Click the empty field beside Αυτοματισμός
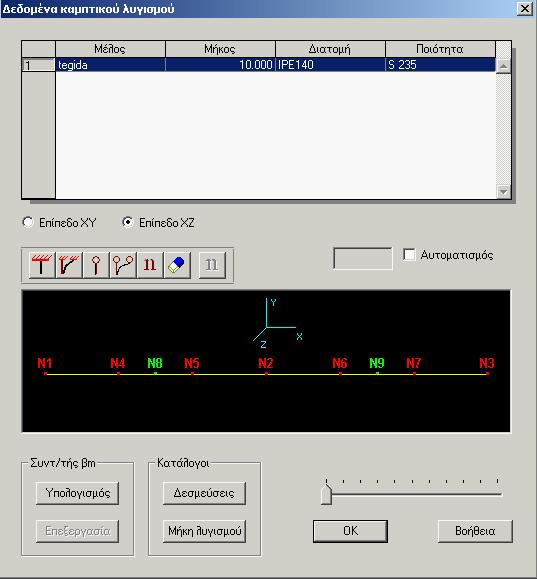 (x=363, y=258)
